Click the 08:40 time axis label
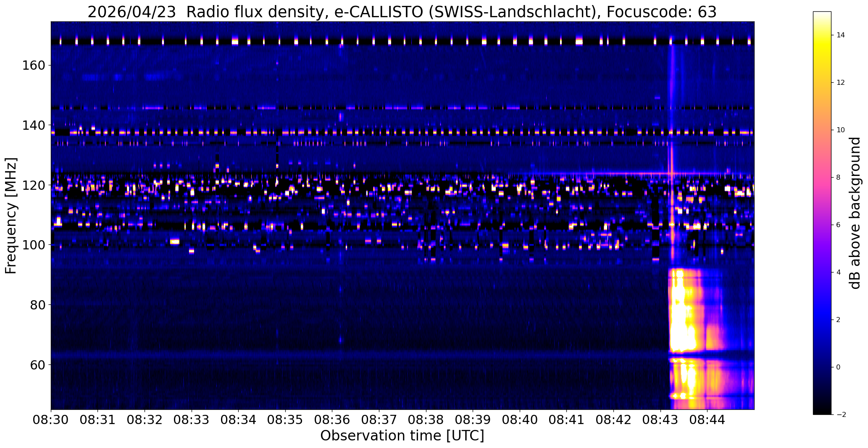This screenshot has height=448, width=868. point(520,420)
